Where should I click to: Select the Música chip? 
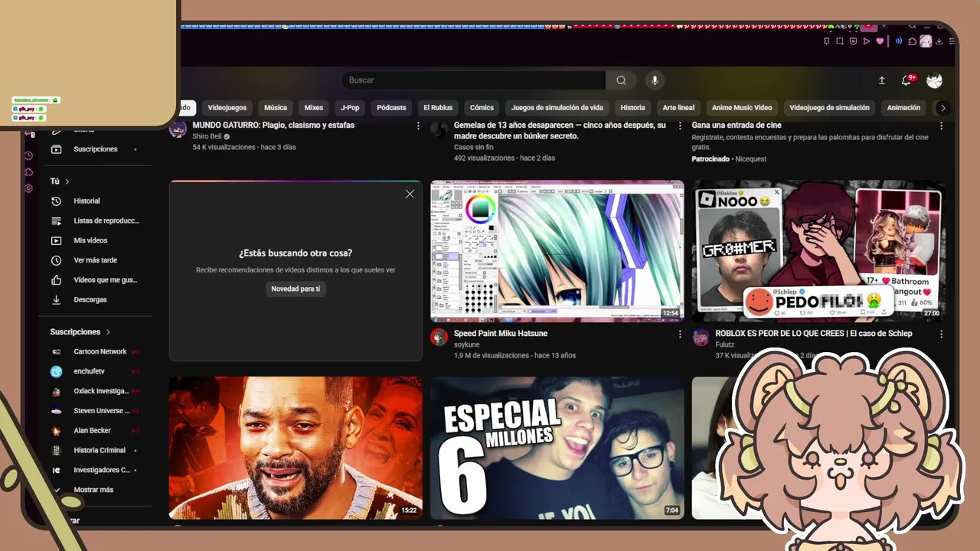click(x=276, y=108)
